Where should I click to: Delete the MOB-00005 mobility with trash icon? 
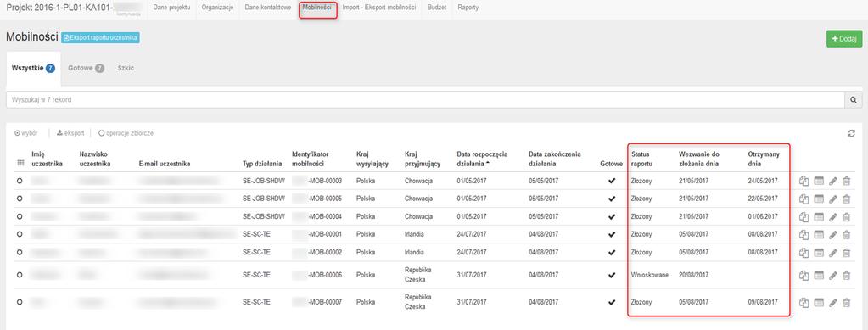[847, 199]
